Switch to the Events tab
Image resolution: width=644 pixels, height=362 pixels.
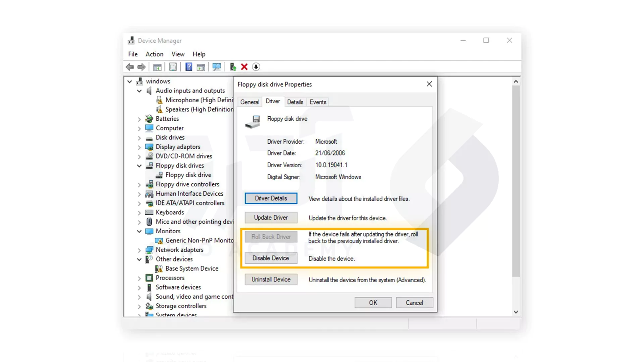coord(318,102)
